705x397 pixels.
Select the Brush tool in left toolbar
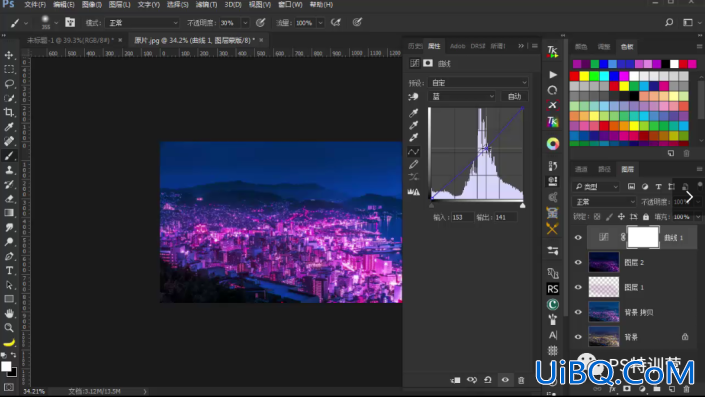(9, 156)
